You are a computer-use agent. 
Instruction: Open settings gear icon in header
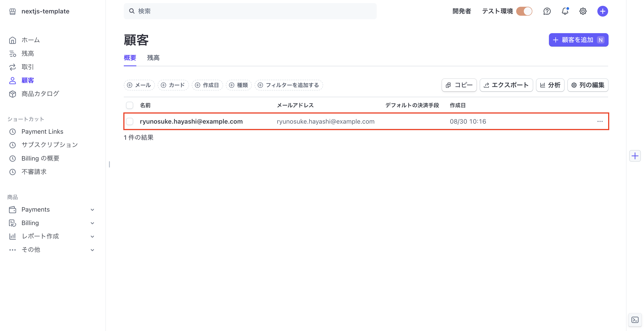(583, 11)
